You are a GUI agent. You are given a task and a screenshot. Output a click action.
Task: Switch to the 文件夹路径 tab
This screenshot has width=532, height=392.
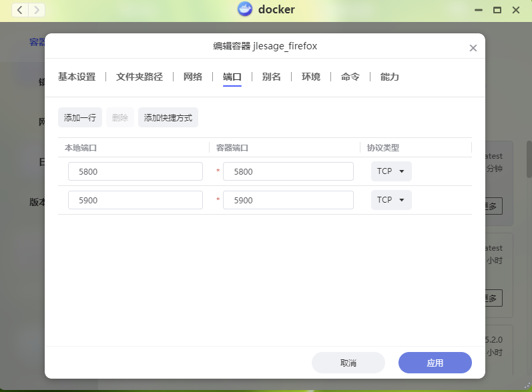(x=140, y=77)
